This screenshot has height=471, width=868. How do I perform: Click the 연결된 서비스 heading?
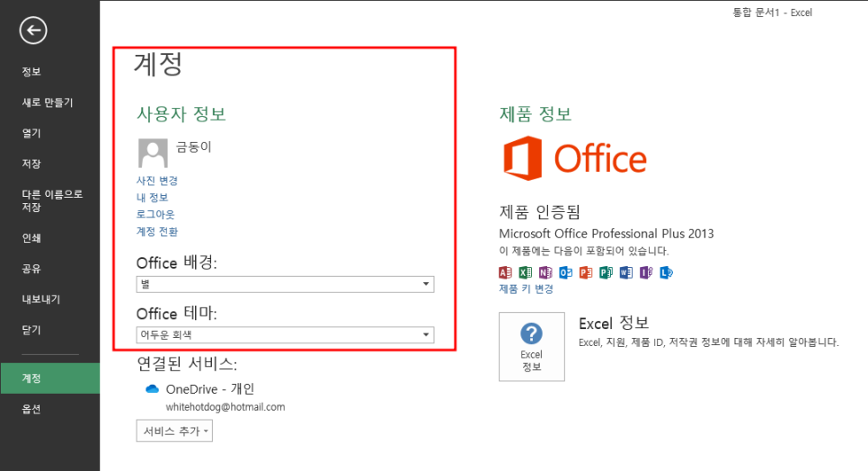click(x=187, y=364)
